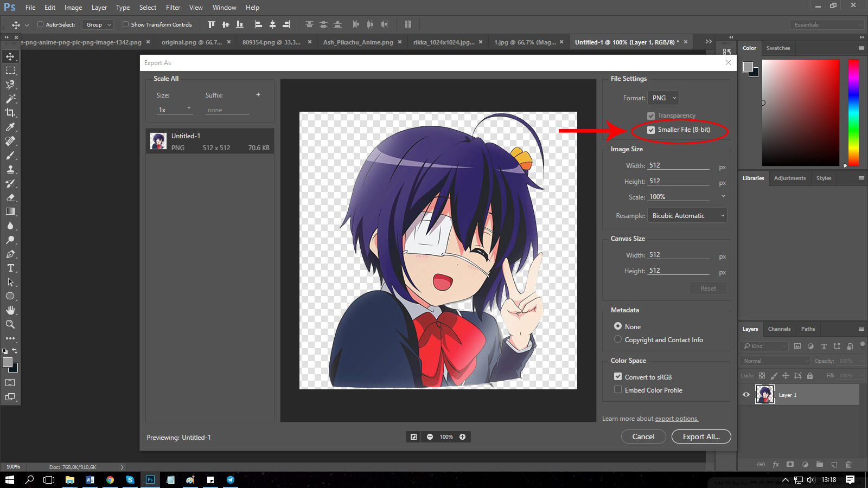The width and height of the screenshot is (868, 488).
Task: Switch to the Channels tab
Action: [x=779, y=329]
